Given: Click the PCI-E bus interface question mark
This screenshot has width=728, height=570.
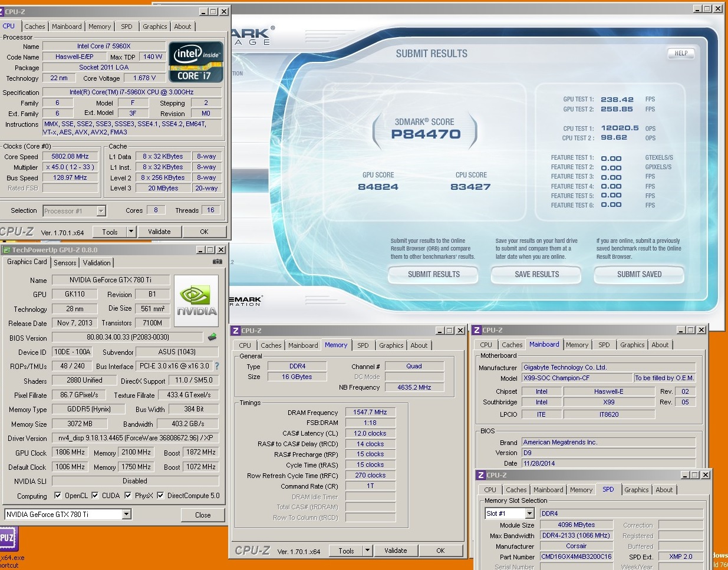Looking at the screenshot, I should coord(217,366).
